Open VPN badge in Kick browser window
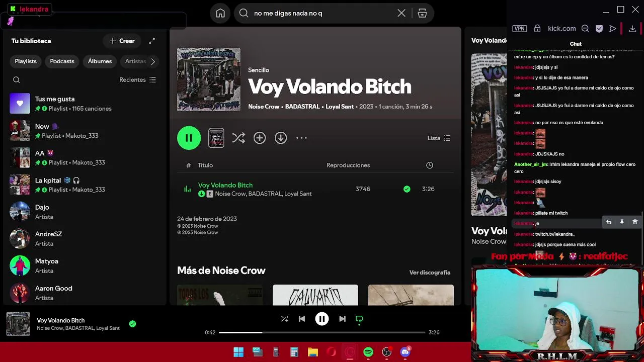The image size is (644, 362). pyautogui.click(x=520, y=29)
